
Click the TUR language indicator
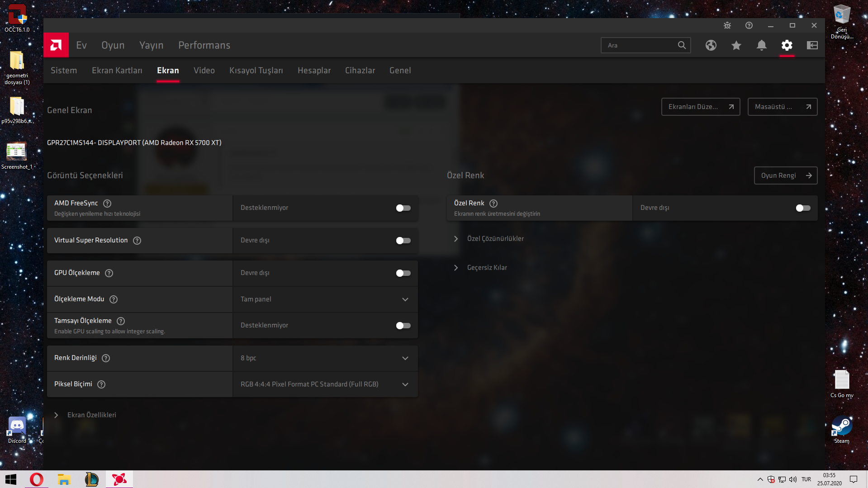806,479
